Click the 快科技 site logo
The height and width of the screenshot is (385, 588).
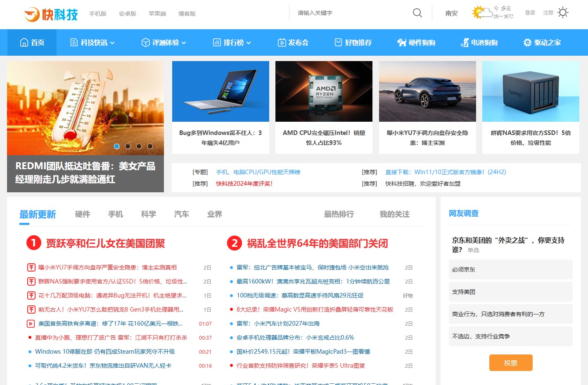click(x=51, y=14)
